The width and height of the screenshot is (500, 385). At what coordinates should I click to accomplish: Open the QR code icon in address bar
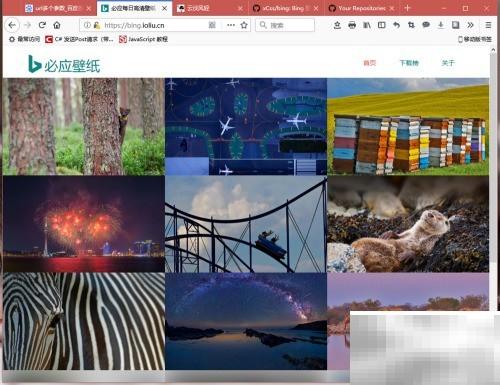coord(212,25)
